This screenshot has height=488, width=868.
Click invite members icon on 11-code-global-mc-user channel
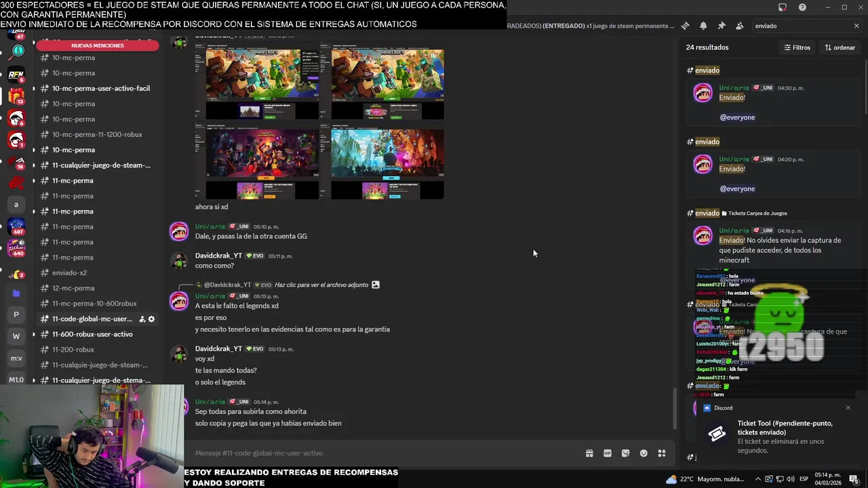(x=142, y=319)
